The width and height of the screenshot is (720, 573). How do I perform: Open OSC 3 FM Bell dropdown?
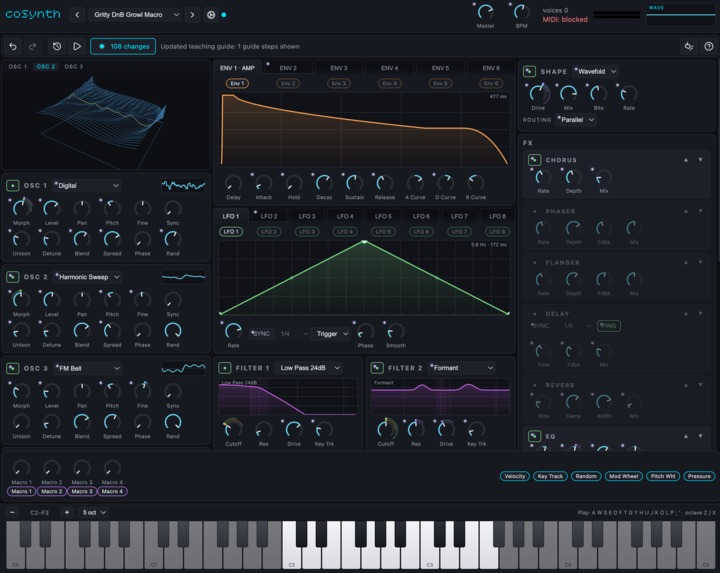coord(87,368)
